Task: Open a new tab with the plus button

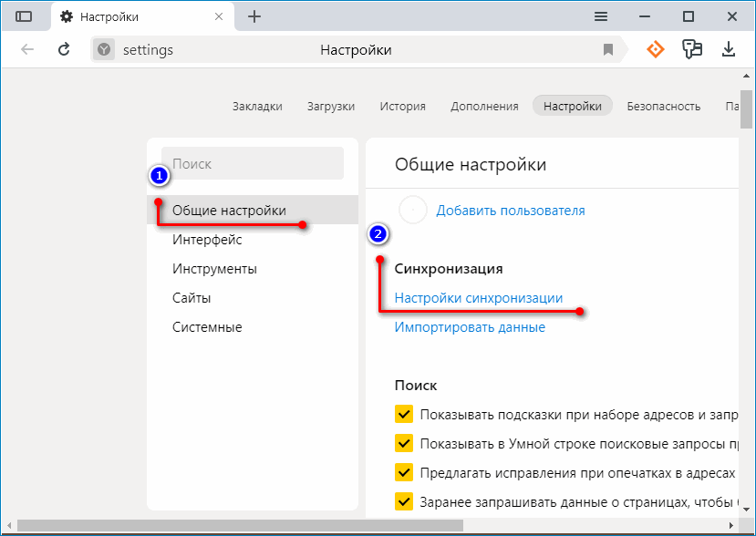Action: pos(254,16)
